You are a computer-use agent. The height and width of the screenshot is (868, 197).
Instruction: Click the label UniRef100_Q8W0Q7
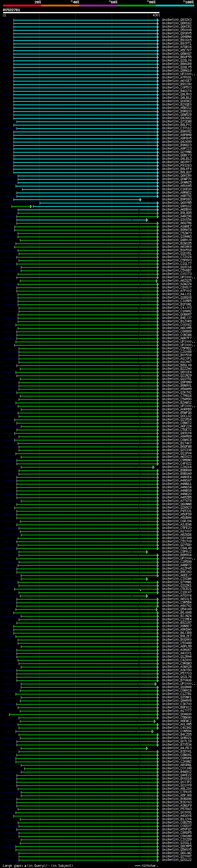click(x=177, y=54)
